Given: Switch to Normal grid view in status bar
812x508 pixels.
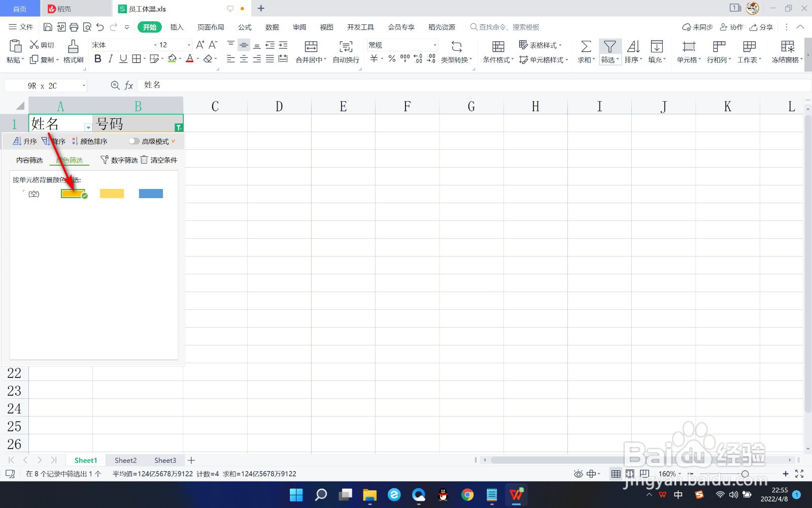Looking at the screenshot, I should point(616,473).
